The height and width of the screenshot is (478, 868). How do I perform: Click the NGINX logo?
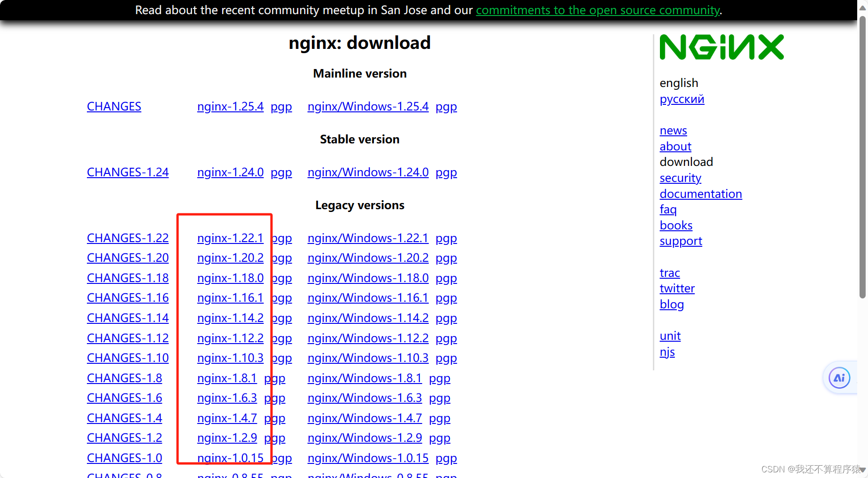721,47
